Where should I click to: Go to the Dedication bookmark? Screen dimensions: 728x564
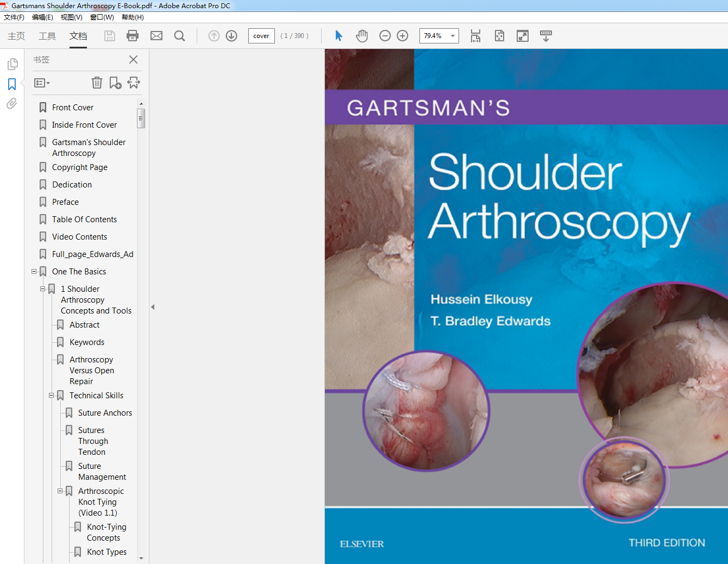(72, 185)
